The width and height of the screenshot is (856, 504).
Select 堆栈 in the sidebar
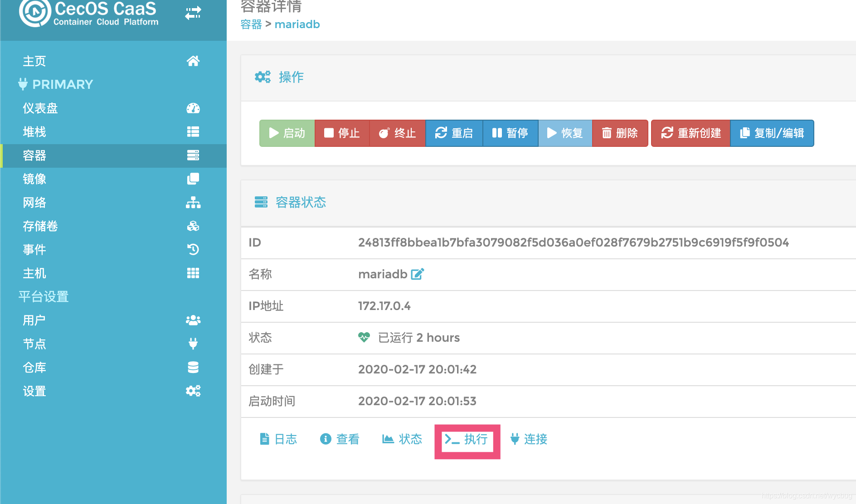coord(113,131)
